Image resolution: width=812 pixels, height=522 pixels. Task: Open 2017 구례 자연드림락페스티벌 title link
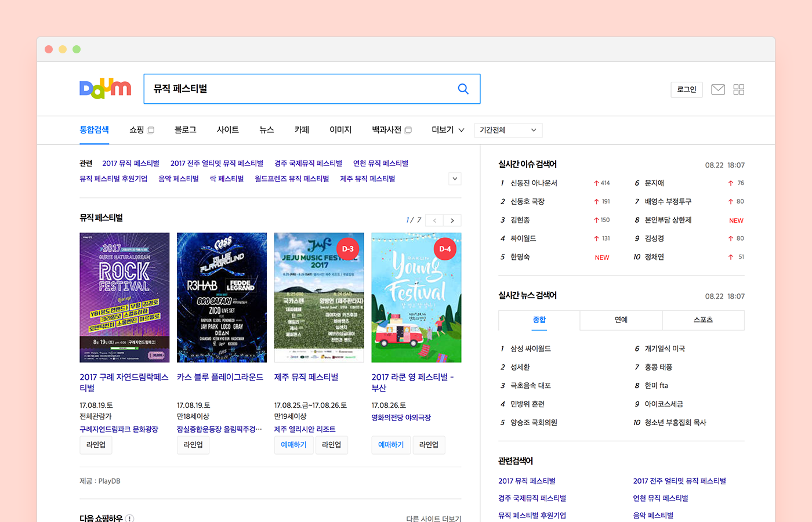(124, 383)
